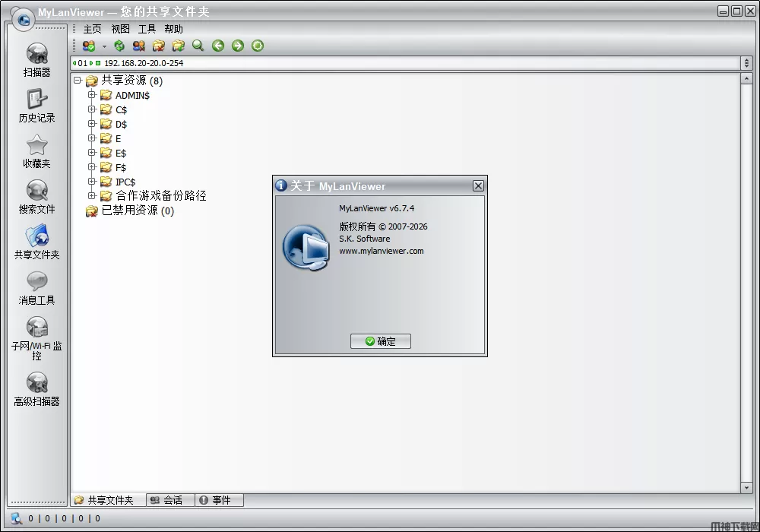The height and width of the screenshot is (532, 760).
Task: Open the 历史记录 history panel
Action: click(x=36, y=106)
